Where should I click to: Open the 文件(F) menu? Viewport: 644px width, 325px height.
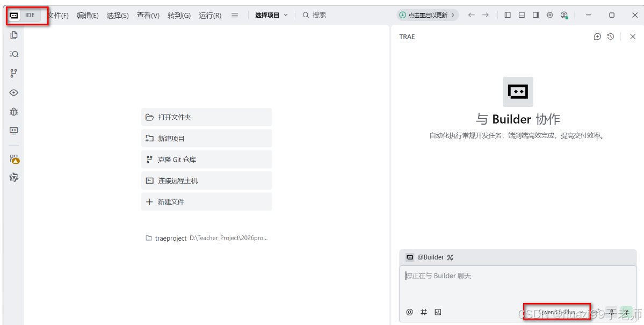click(x=58, y=15)
